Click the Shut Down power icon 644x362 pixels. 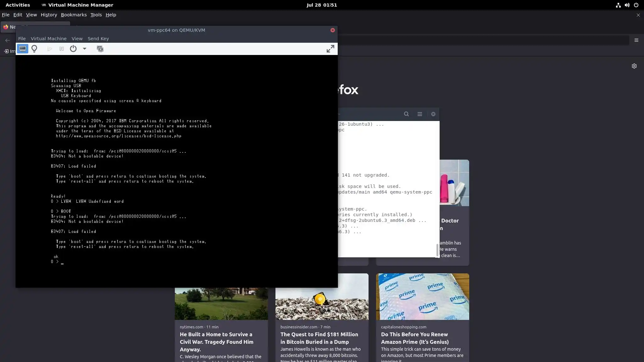[x=73, y=49]
